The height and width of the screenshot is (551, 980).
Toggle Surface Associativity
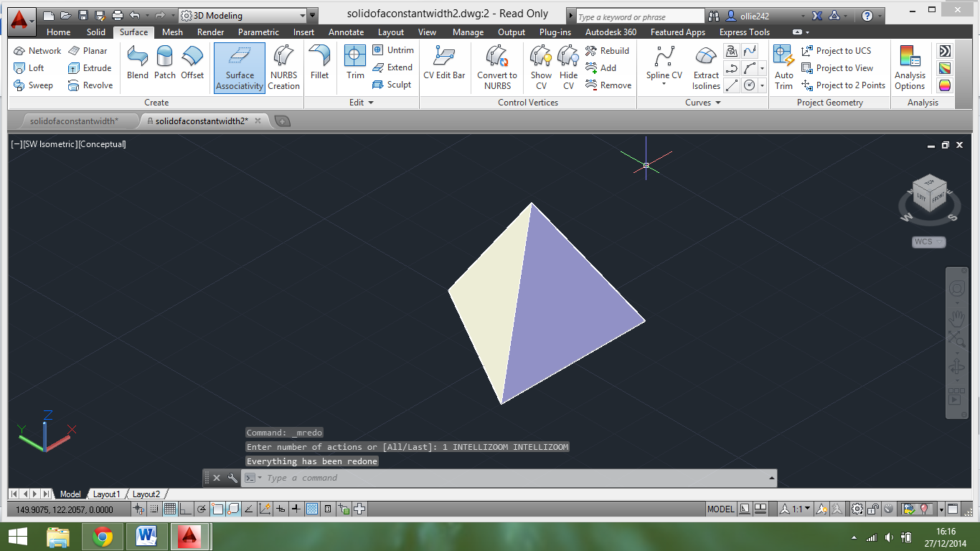pos(240,67)
